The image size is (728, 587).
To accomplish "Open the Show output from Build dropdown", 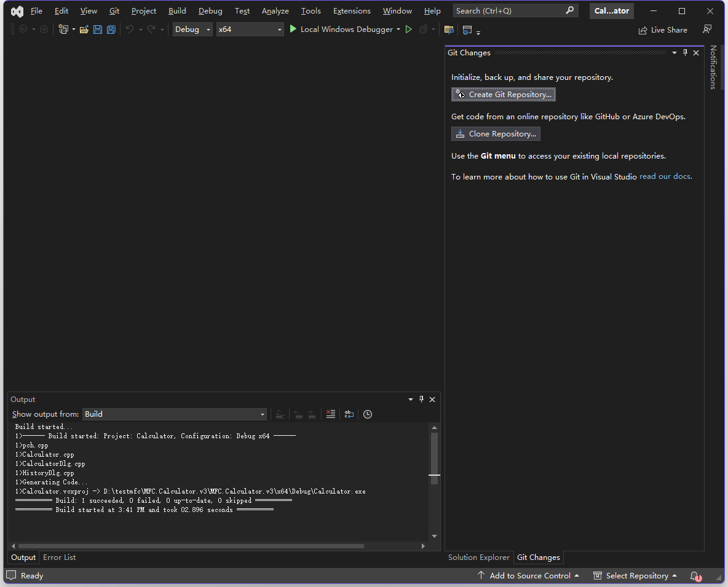I will pos(175,414).
